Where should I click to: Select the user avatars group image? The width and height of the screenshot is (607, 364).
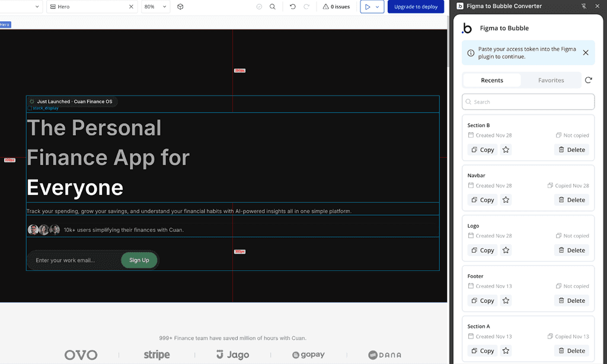(44, 229)
